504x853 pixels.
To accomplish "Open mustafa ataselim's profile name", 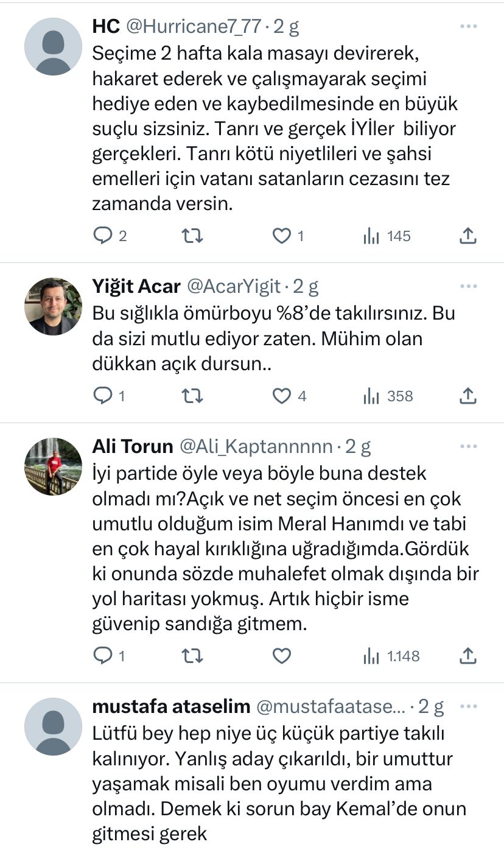I will pos(171,706).
